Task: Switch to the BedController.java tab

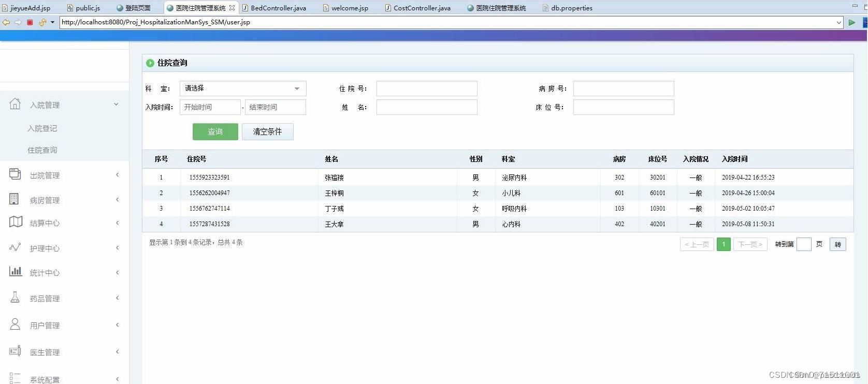Action: (x=274, y=8)
